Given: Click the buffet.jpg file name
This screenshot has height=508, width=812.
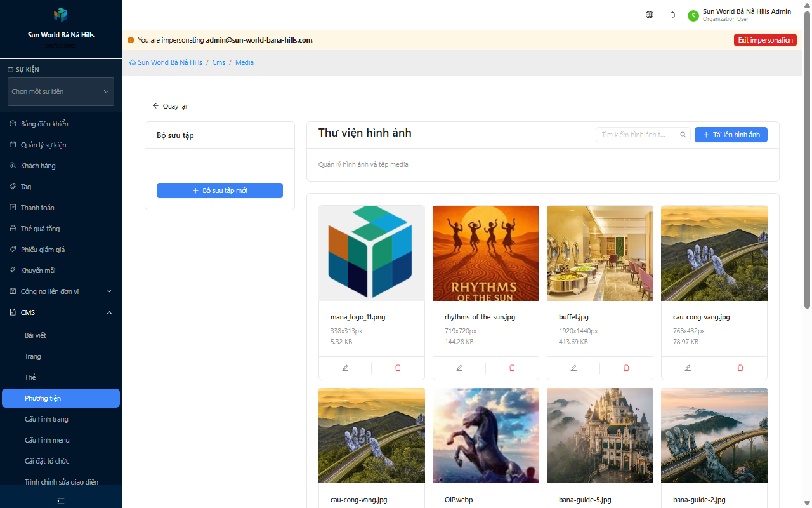Looking at the screenshot, I should click(x=573, y=317).
